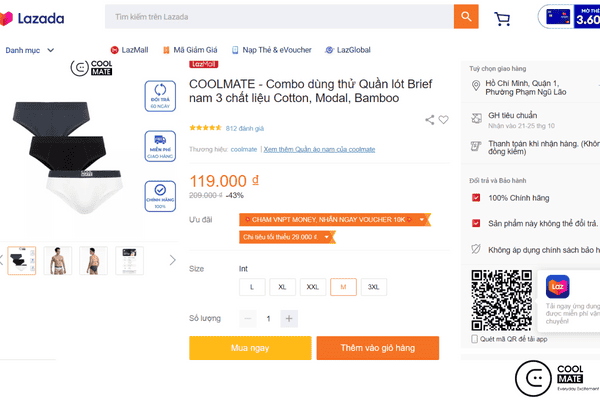Viewport: 600px width, 400px height.
Task: Click Thêm vào giỏ hàng button
Action: click(x=377, y=347)
